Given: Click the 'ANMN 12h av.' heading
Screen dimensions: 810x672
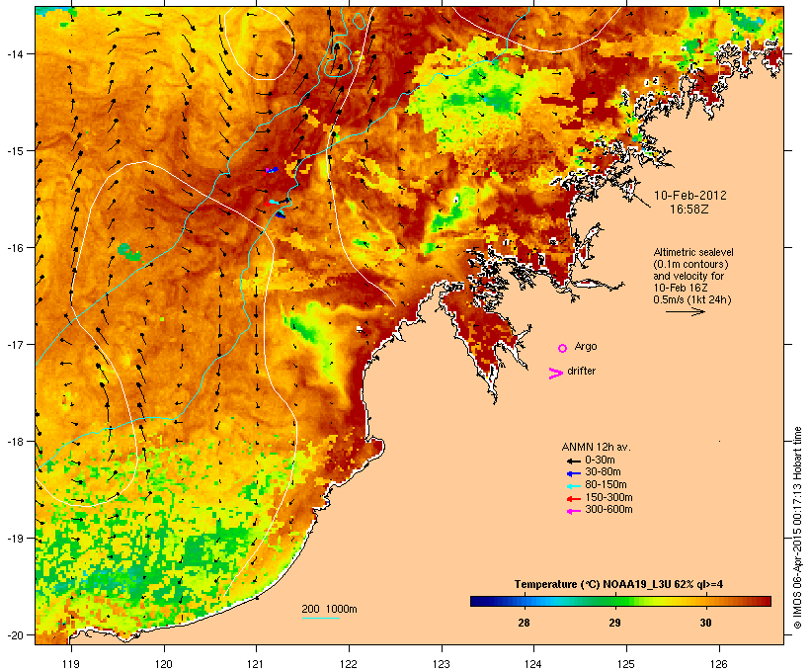Looking at the screenshot, I should pos(596,447).
